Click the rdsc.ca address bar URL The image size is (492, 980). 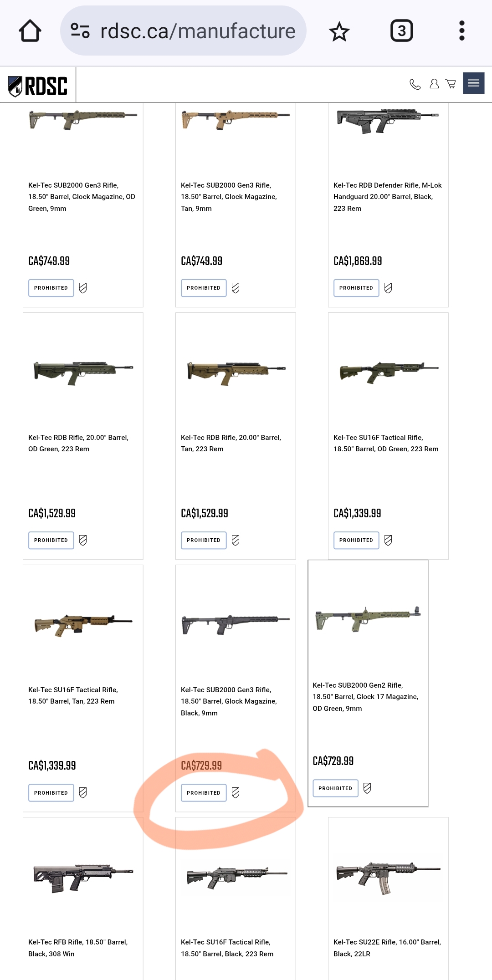(x=198, y=31)
